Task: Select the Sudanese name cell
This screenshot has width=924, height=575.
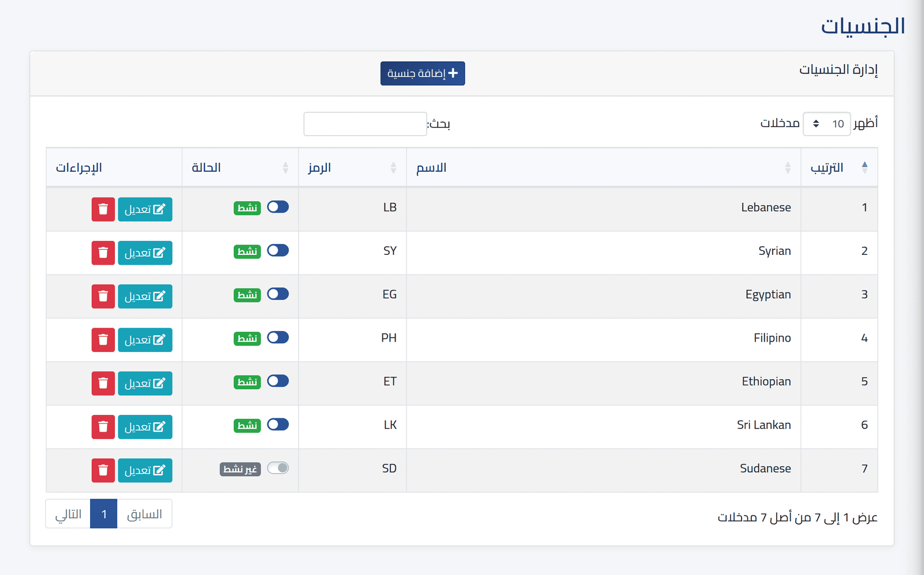Action: click(x=603, y=470)
